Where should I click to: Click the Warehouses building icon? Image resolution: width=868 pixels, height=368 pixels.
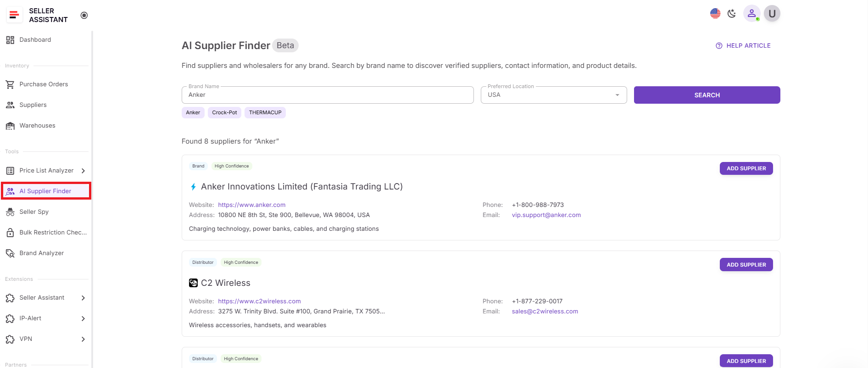click(10, 126)
